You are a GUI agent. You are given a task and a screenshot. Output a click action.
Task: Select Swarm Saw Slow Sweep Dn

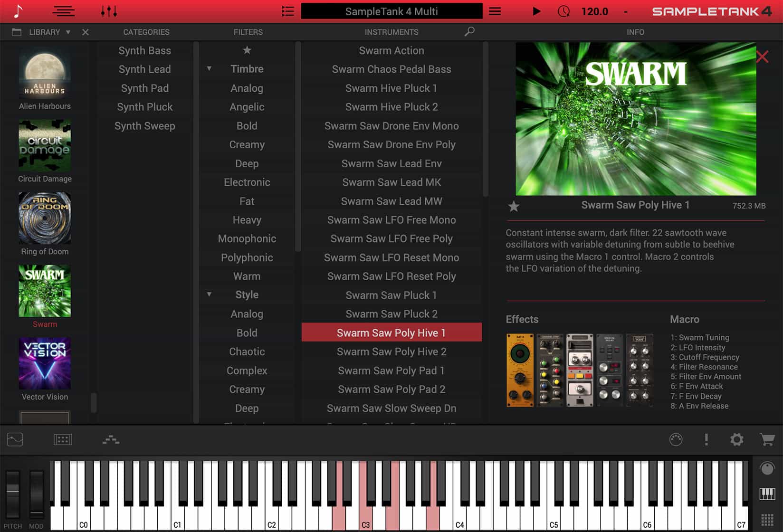point(391,408)
